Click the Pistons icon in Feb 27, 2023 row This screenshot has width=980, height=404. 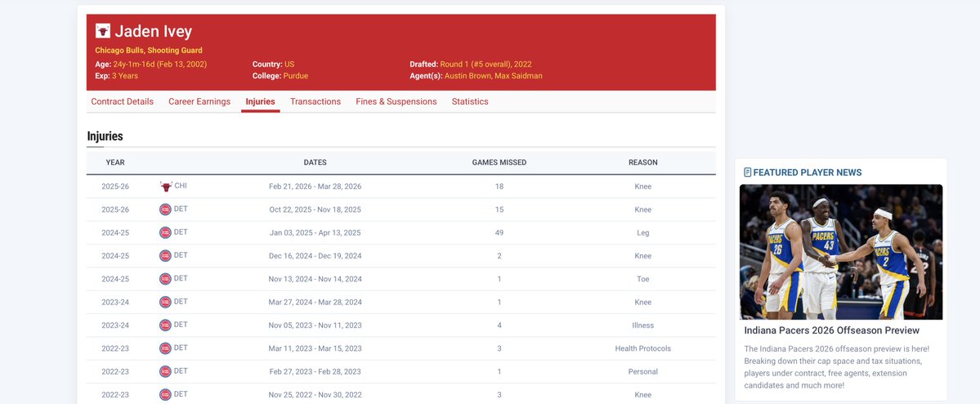coord(166,371)
